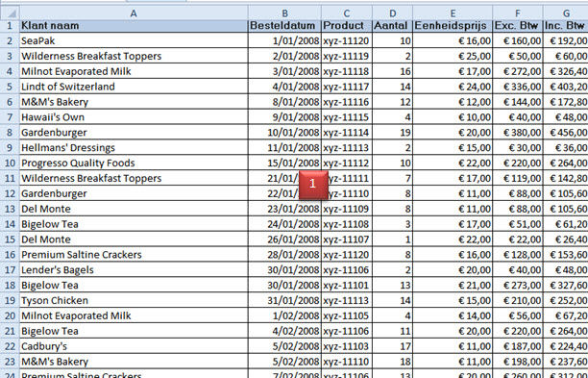Select 'Premium Saltine Crackers' in row 16

click(x=134, y=255)
